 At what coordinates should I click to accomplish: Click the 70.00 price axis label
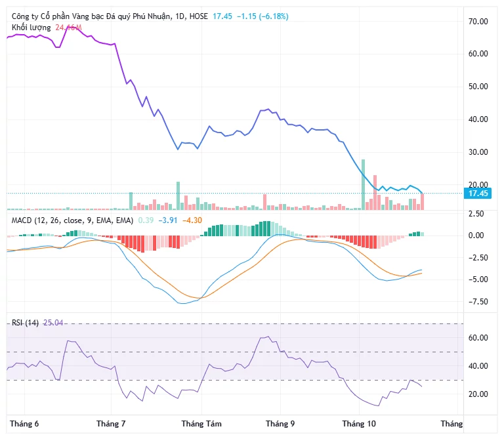478,22
